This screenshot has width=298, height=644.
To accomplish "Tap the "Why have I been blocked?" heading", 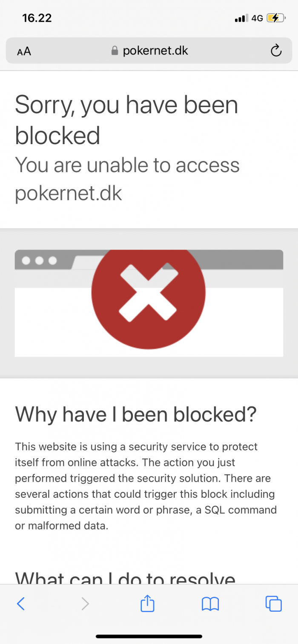I will pos(136,414).
